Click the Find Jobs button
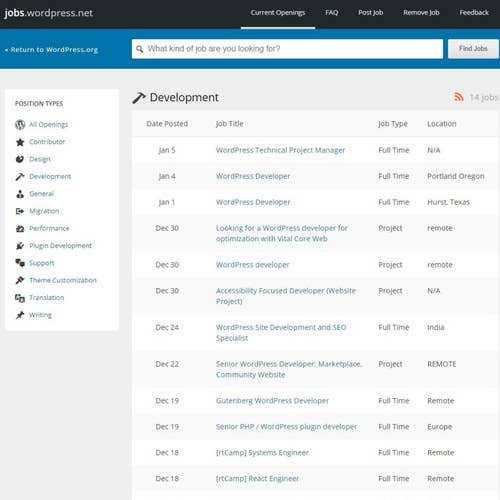The width and height of the screenshot is (500, 500). pyautogui.click(x=473, y=49)
